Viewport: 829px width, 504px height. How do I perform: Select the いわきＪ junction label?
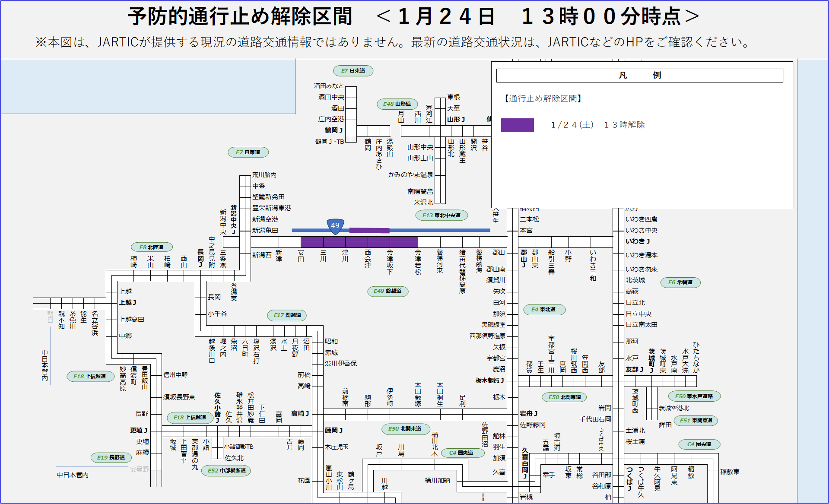point(638,241)
